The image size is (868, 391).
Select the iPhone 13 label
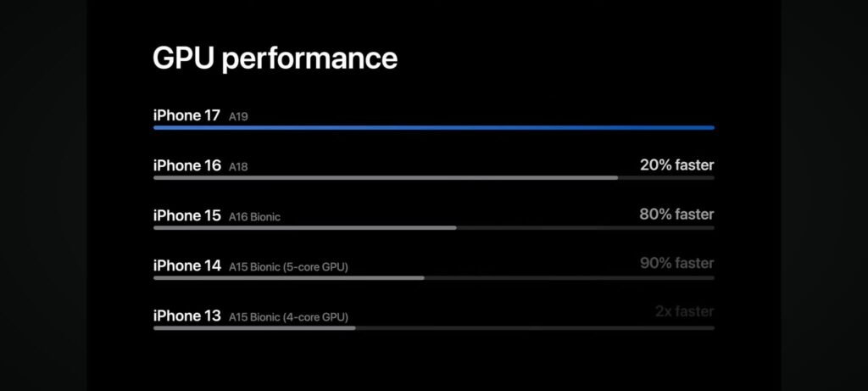point(187,316)
